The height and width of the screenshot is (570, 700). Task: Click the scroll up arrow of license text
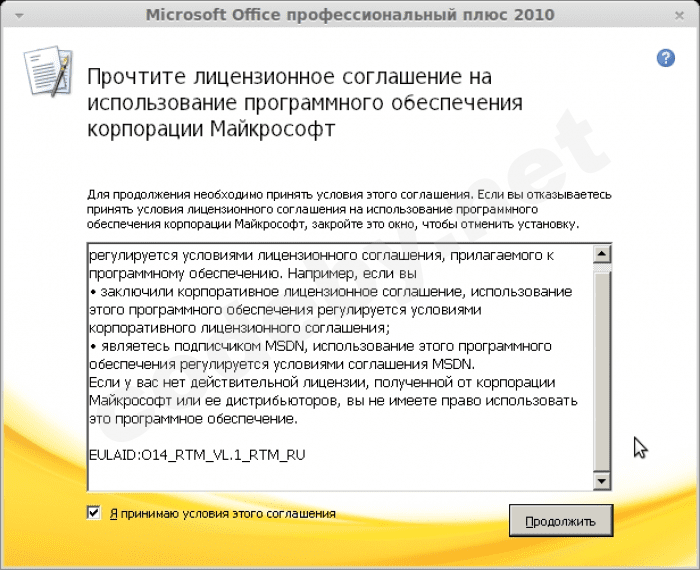click(x=602, y=254)
